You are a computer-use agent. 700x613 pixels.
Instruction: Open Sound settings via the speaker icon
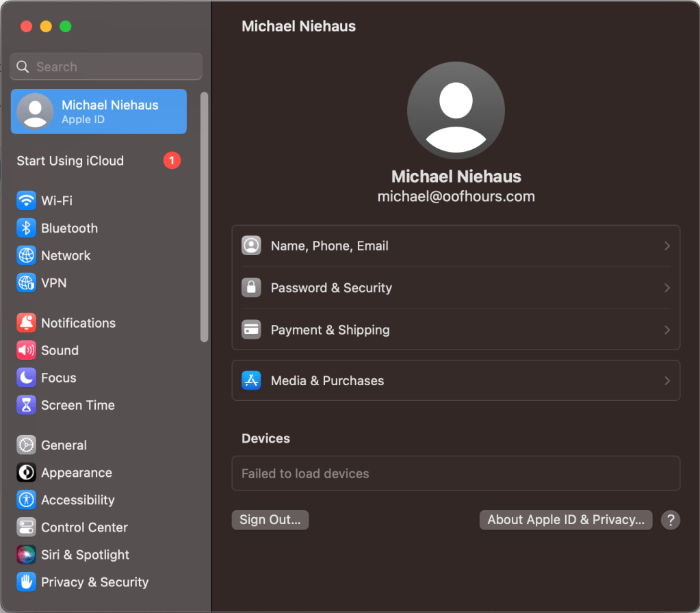point(27,350)
